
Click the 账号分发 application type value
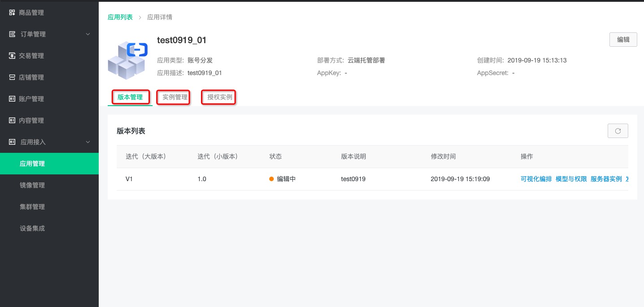200,60
